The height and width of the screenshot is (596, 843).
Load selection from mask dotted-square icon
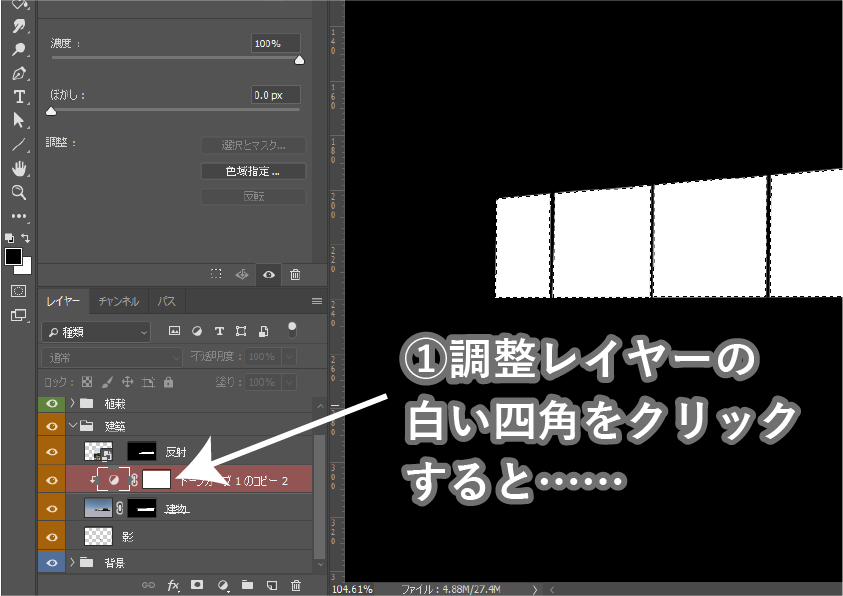coord(216,274)
